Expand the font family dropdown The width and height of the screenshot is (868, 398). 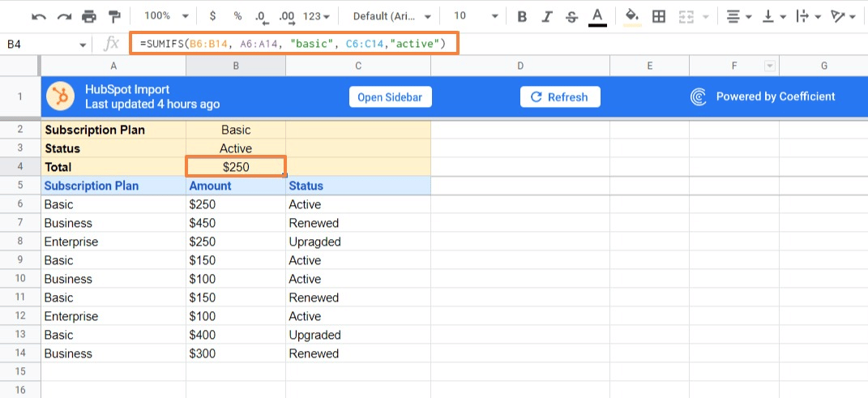(x=392, y=16)
